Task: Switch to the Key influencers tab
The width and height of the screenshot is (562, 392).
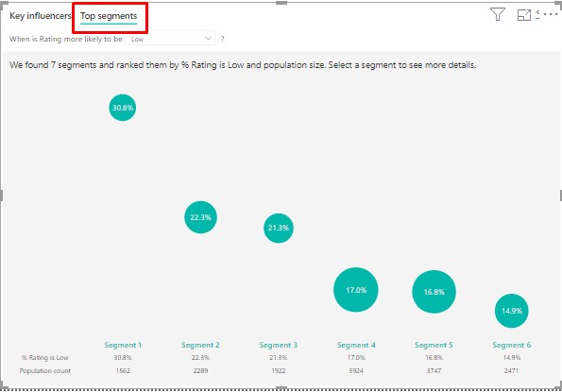Action: tap(40, 16)
